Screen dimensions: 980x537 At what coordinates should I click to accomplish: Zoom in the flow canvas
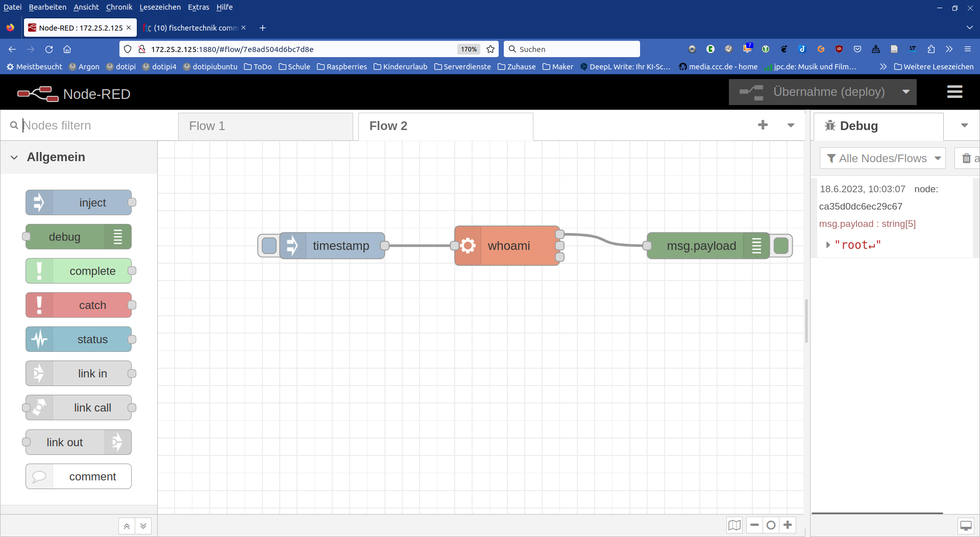click(788, 525)
